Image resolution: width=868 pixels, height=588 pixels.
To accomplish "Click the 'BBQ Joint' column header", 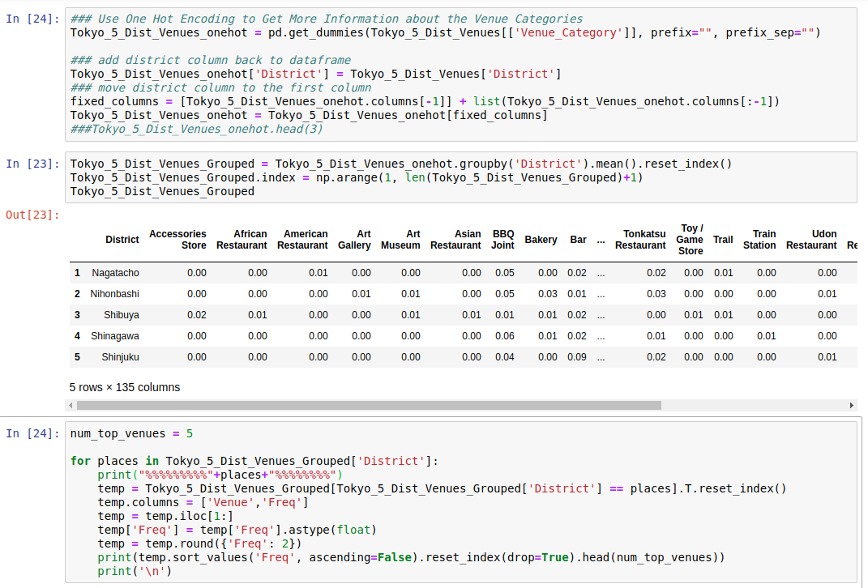I will pyautogui.click(x=502, y=240).
